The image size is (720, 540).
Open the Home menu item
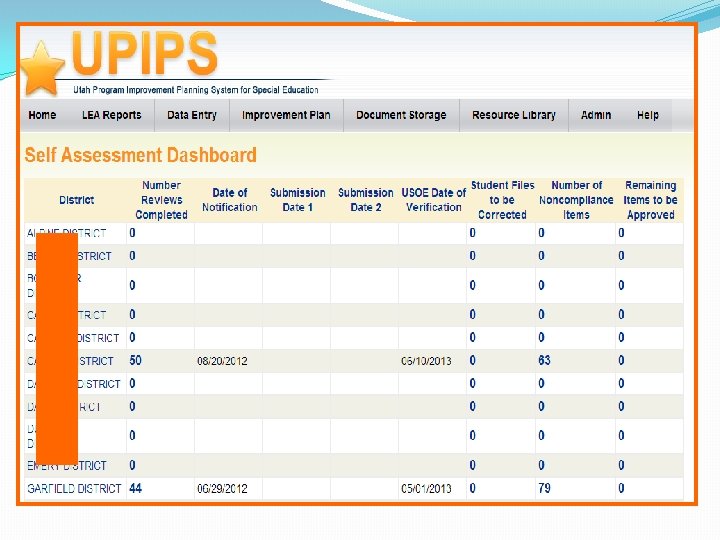[42, 115]
